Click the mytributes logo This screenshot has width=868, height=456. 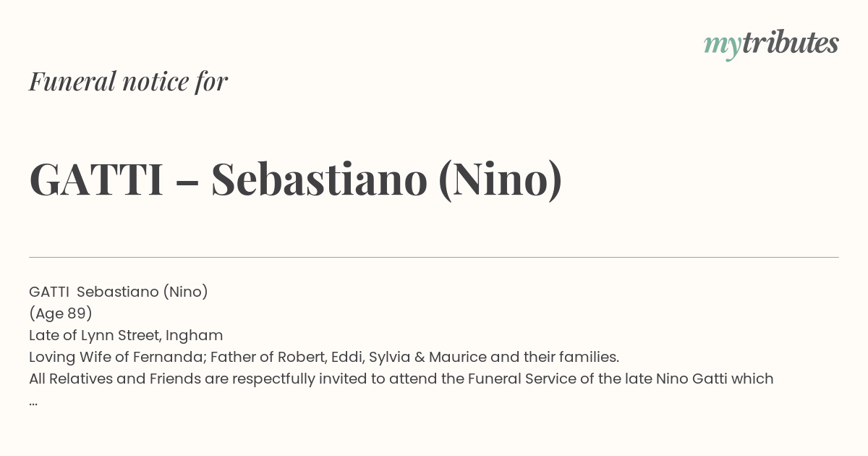coord(771,44)
